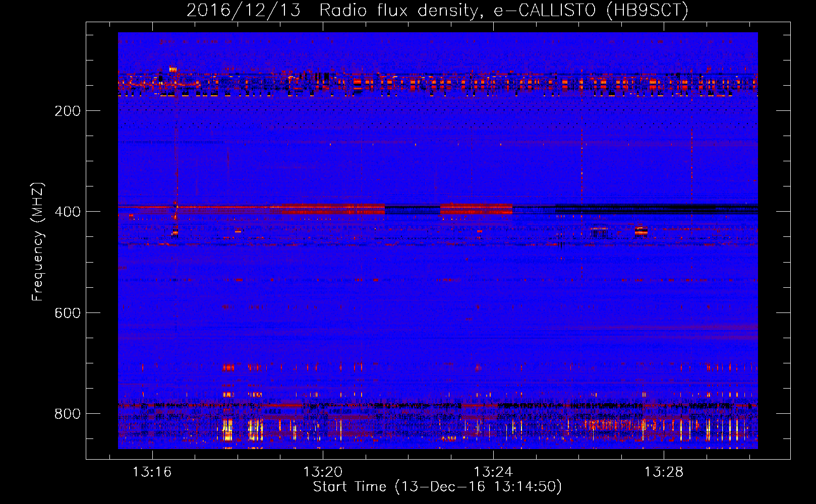
Task: Click the "Start Time (13-Dec-16 13:14:50)" label
Action: [437, 487]
